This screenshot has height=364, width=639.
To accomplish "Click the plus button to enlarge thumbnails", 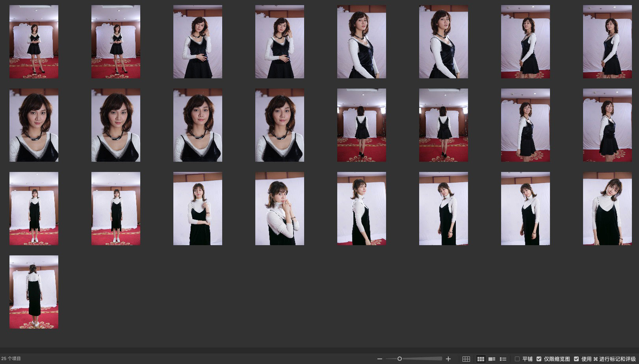I will click(448, 359).
